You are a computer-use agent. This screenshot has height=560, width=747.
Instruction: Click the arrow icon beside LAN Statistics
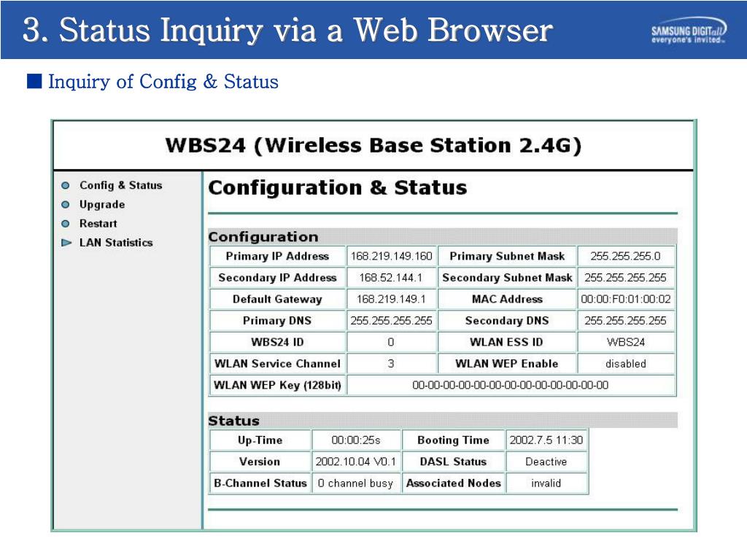point(66,242)
